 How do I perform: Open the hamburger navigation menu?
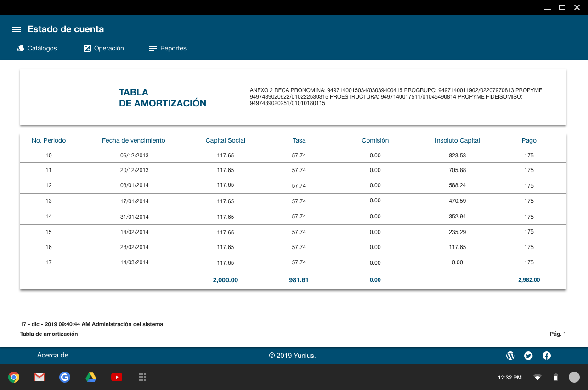(17, 29)
